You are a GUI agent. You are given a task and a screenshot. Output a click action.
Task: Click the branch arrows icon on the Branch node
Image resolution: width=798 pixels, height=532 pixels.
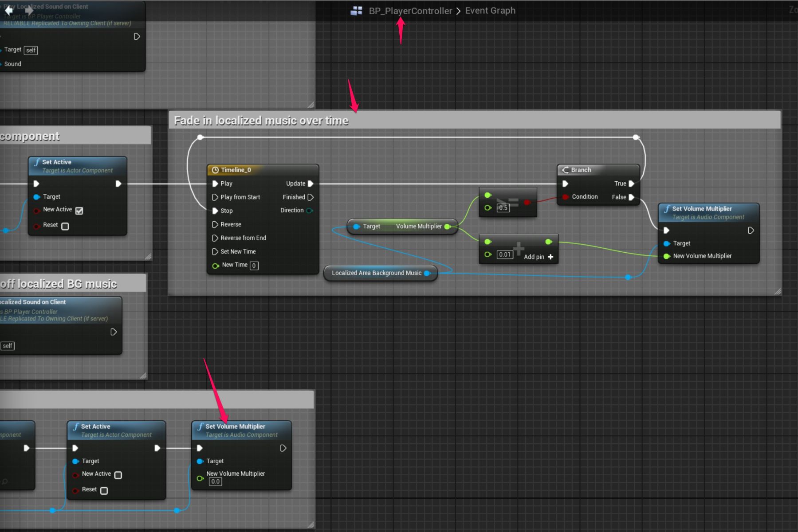pyautogui.click(x=565, y=170)
